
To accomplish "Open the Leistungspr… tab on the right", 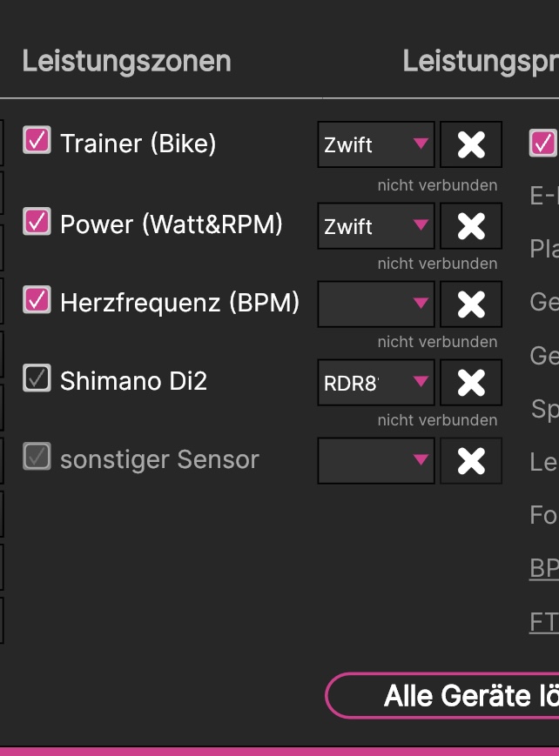I will point(480,62).
